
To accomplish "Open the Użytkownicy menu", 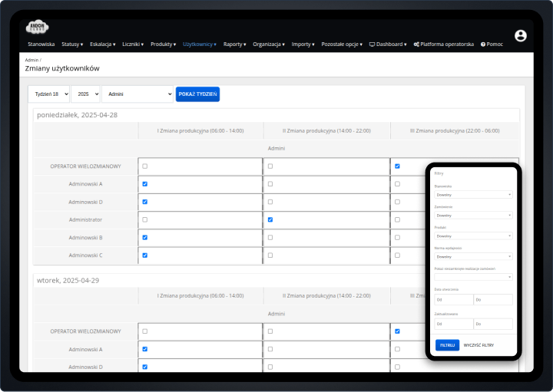I will [200, 44].
